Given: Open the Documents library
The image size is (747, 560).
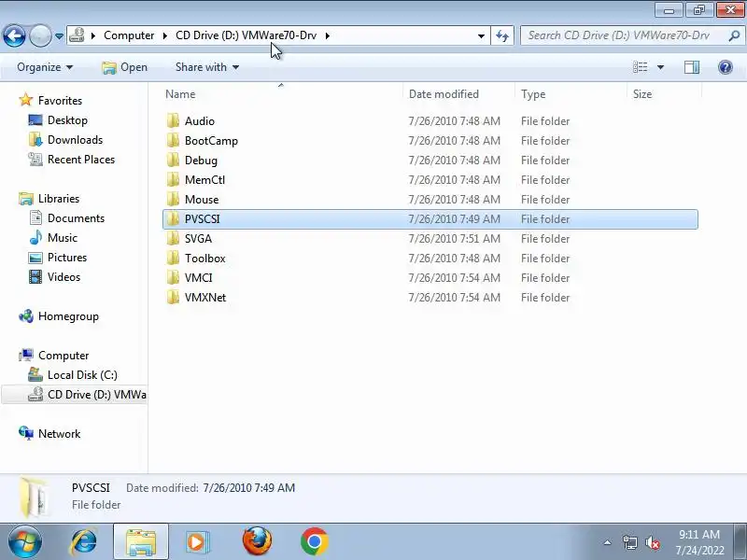Looking at the screenshot, I should tap(66, 217).
